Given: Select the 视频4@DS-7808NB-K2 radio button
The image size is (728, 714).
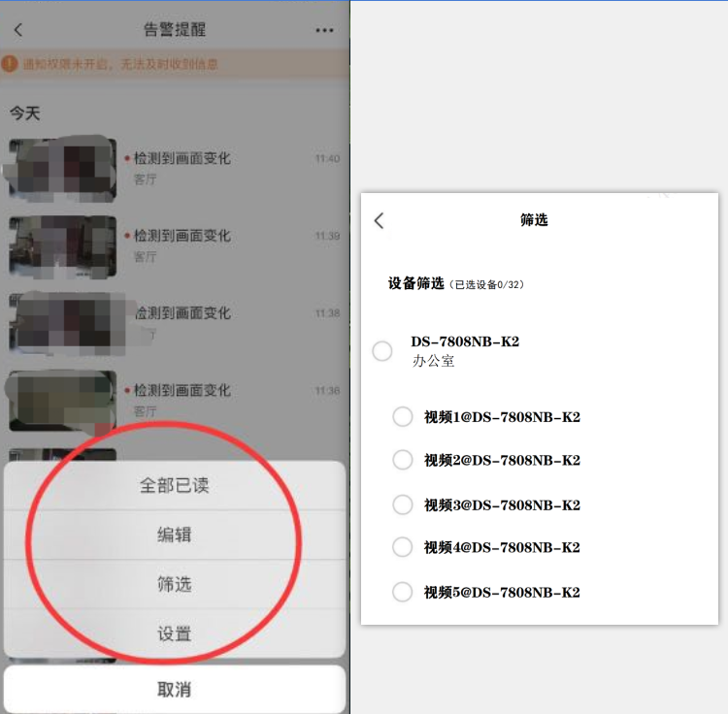Looking at the screenshot, I should coord(403,547).
